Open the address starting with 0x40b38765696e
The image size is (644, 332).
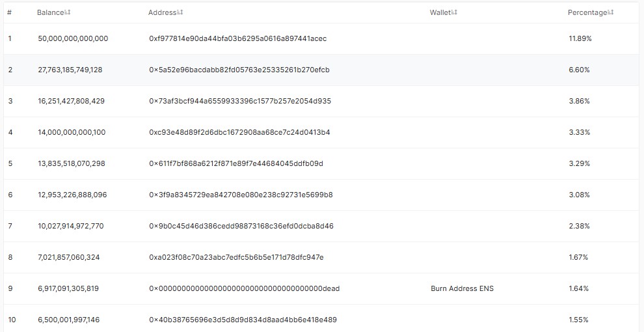(x=243, y=320)
